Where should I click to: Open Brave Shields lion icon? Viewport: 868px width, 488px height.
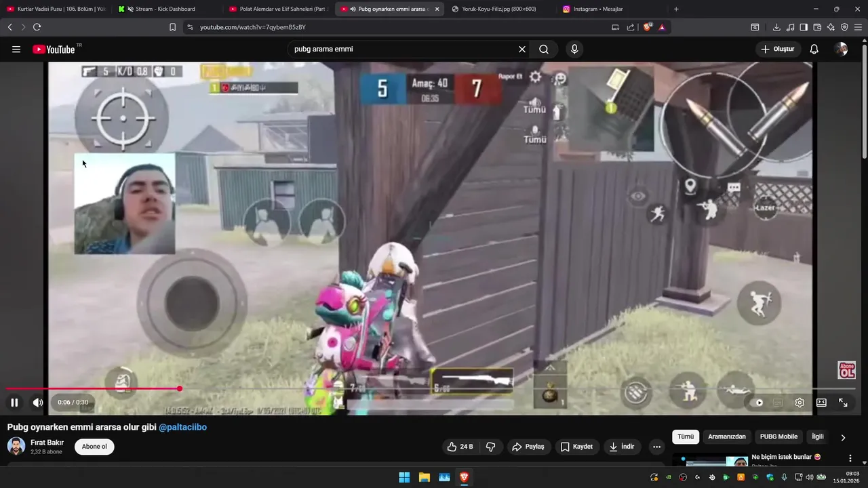pyautogui.click(x=648, y=27)
